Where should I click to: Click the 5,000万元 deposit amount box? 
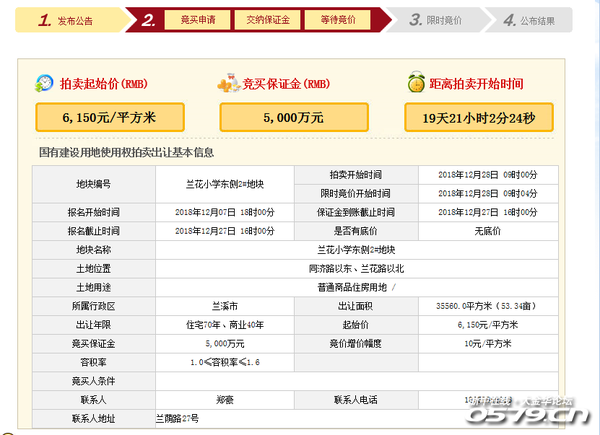coord(292,117)
